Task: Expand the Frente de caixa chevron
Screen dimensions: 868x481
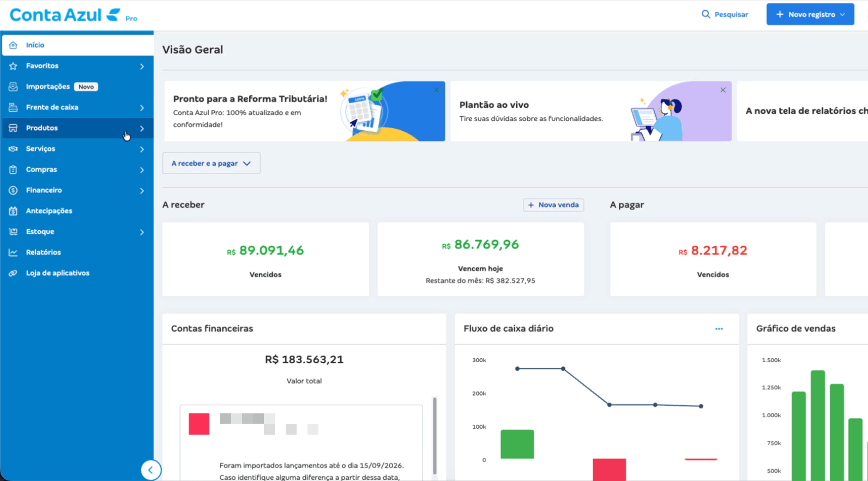Action: tap(142, 108)
